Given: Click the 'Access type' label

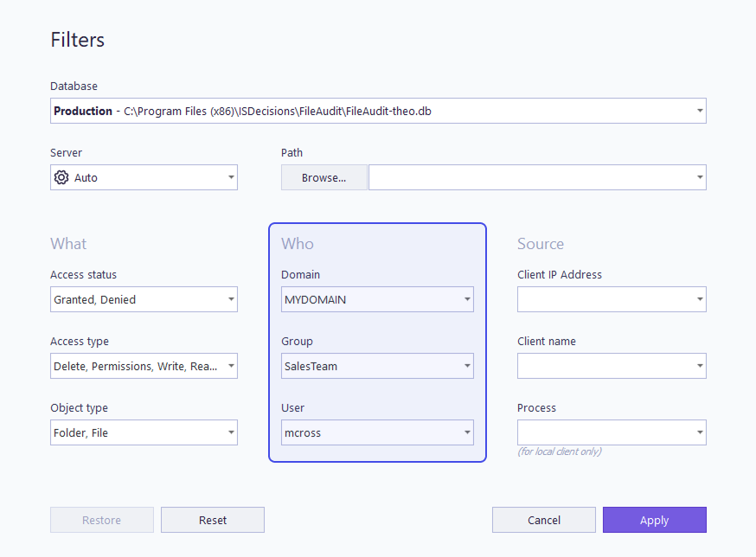Looking at the screenshot, I should coord(80,342).
